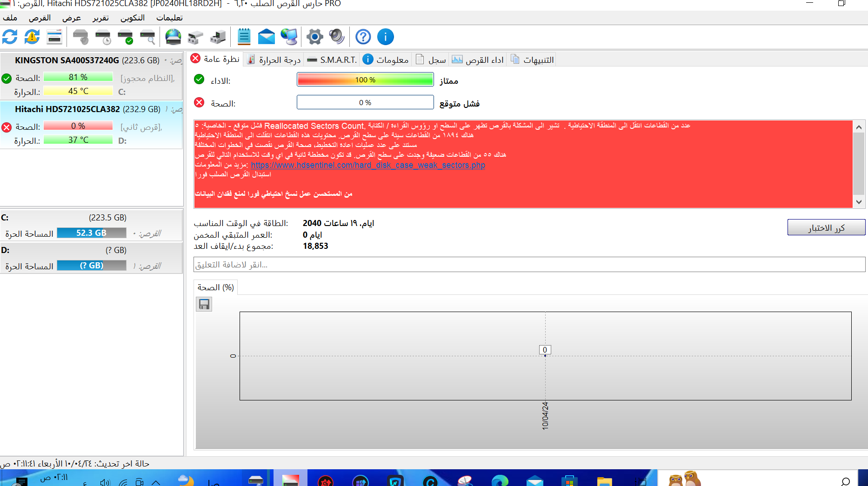Viewport: 868px width, 486px height.
Task: Click the warning text scrollbar down arrow
Action: (x=859, y=202)
